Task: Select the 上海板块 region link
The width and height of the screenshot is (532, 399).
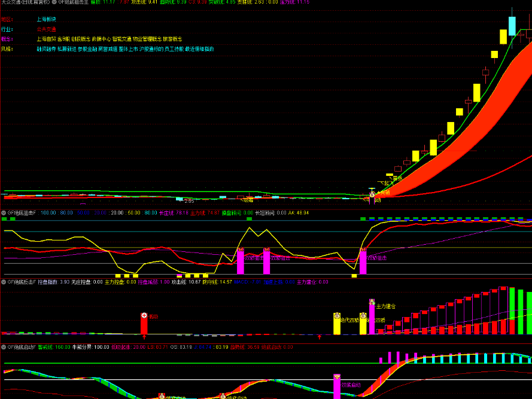Action: click(x=47, y=19)
